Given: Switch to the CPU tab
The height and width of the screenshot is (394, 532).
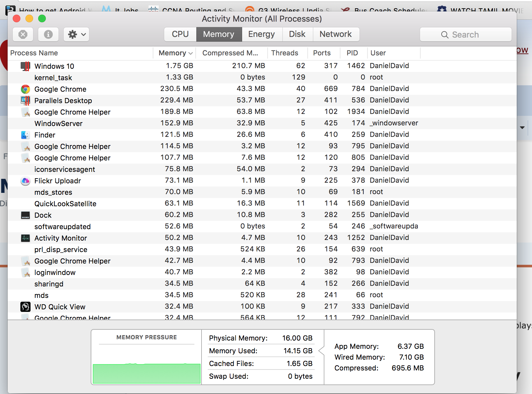Looking at the screenshot, I should [x=180, y=34].
